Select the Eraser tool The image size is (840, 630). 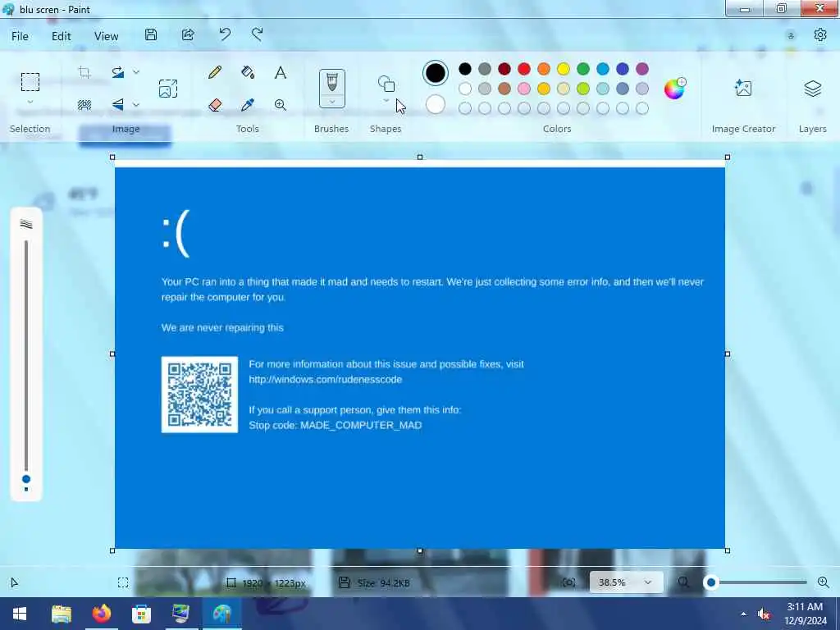(x=215, y=104)
